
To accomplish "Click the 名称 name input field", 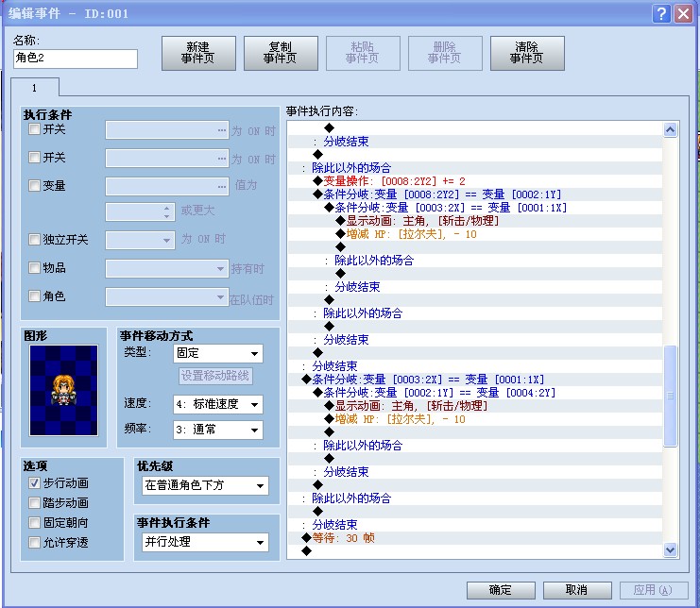I will click(x=76, y=59).
